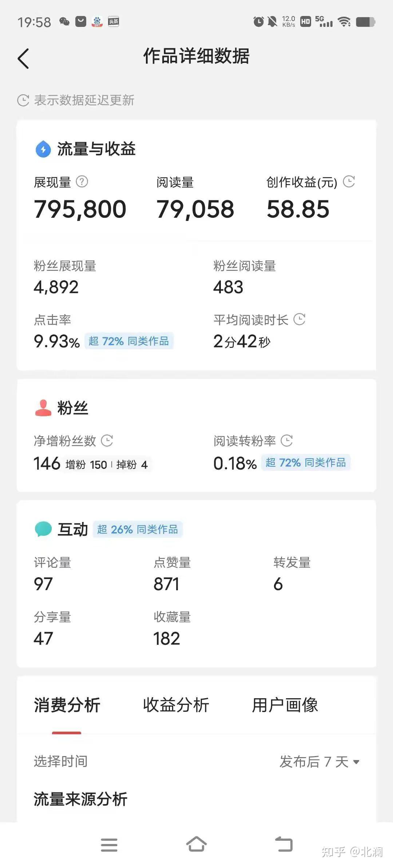Tap the 超 26% 同类作品 badge beside 互动
The image size is (393, 868).
pos(138,529)
